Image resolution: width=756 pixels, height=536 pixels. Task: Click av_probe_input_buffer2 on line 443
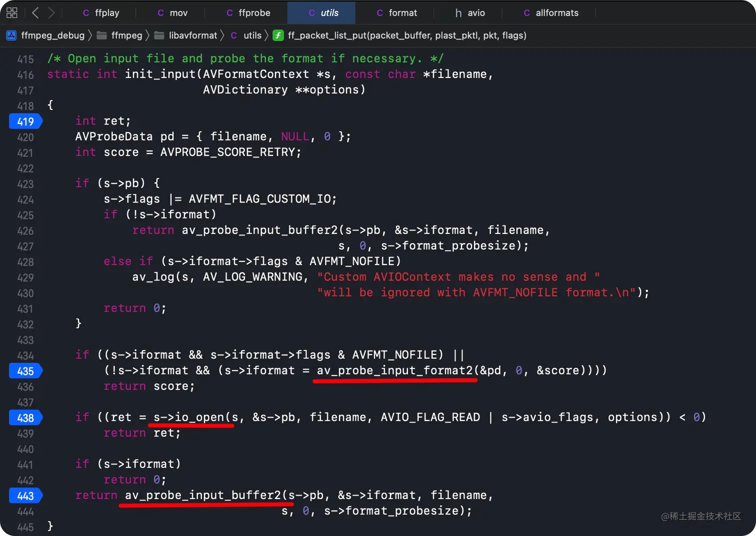pyautogui.click(x=203, y=495)
